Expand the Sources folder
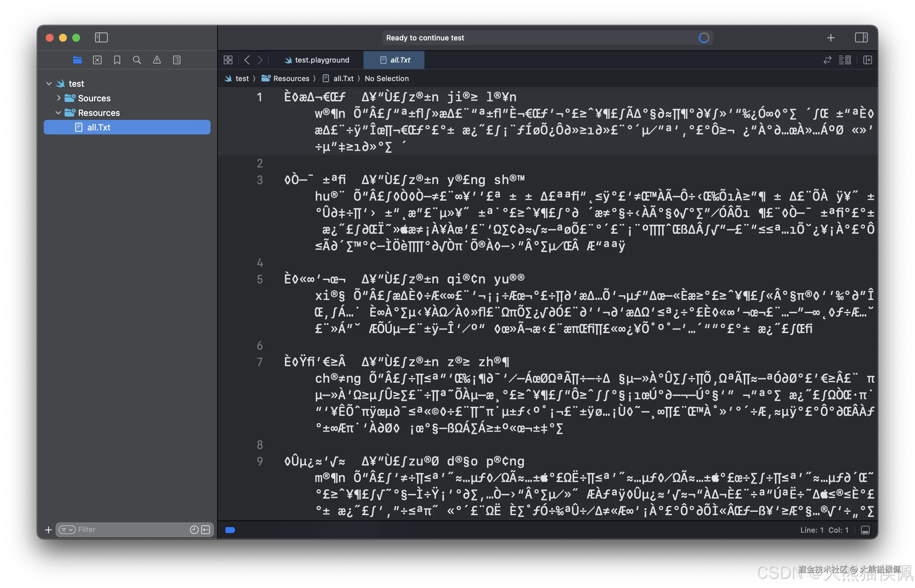915x588 pixels. [x=58, y=98]
